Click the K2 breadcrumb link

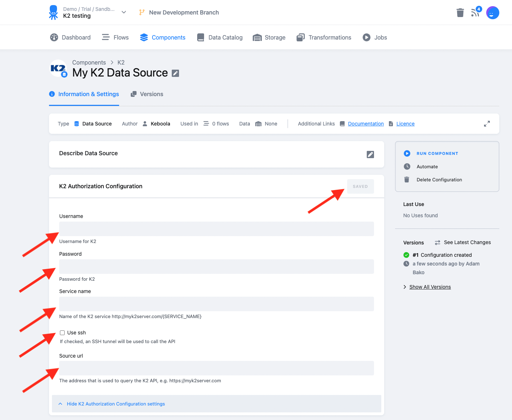[121, 62]
